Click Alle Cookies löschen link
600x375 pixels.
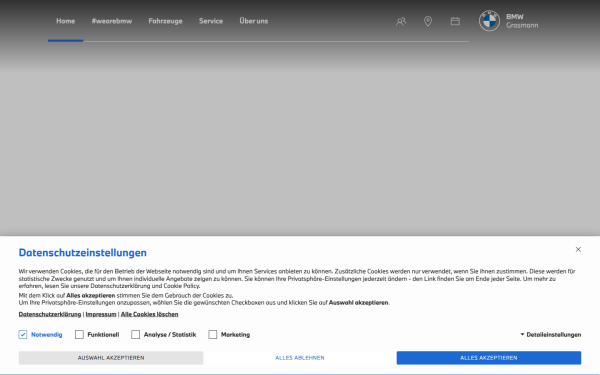click(150, 314)
